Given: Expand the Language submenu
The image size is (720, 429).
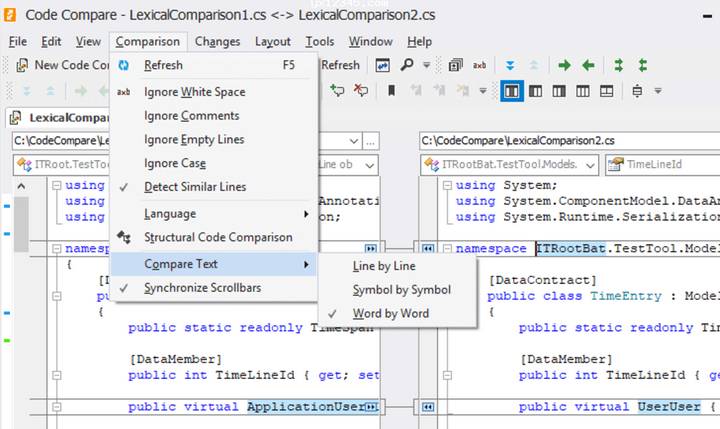Looking at the screenshot, I should [x=214, y=214].
